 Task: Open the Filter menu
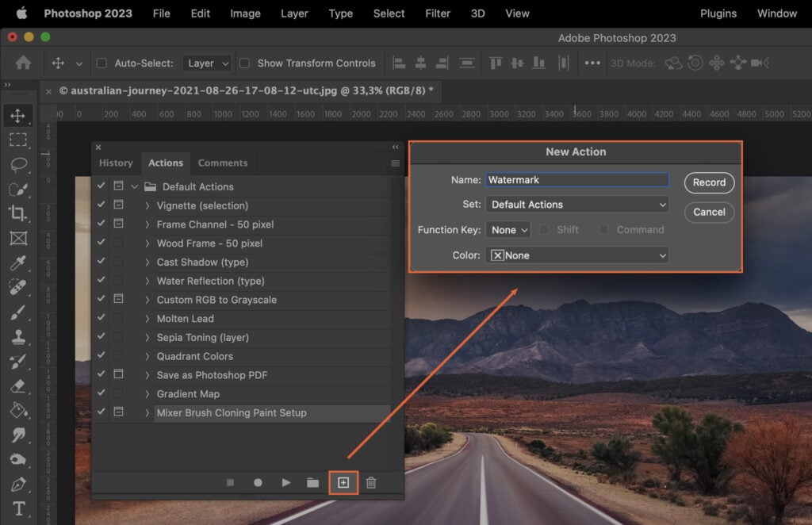tap(437, 13)
